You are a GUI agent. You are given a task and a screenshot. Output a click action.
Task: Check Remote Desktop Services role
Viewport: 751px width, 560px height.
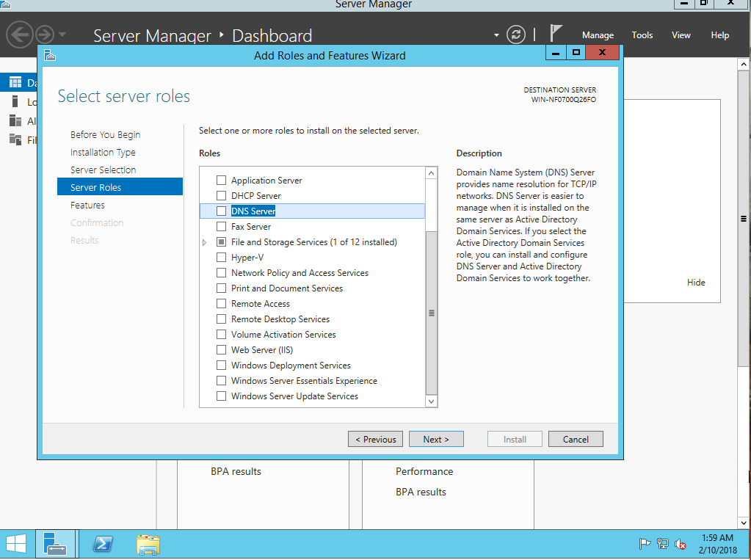tap(221, 319)
